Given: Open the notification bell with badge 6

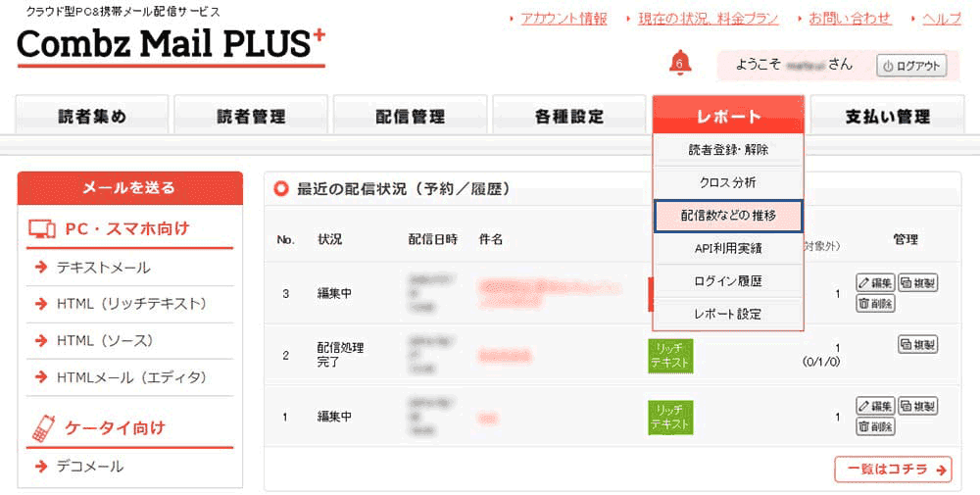Looking at the screenshot, I should 680,63.
